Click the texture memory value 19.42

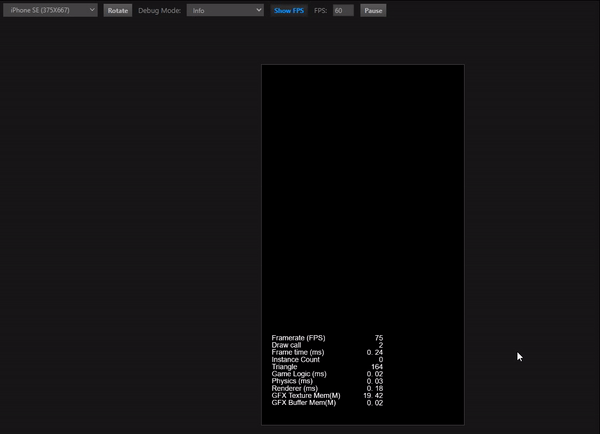[373, 396]
